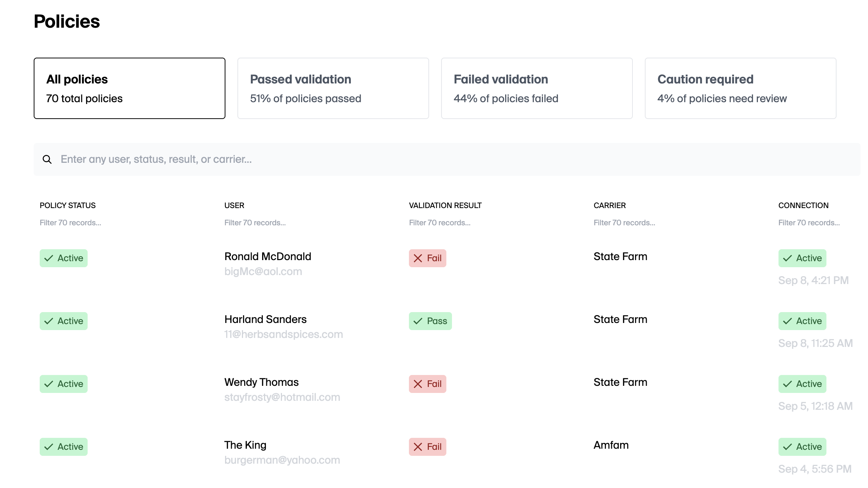Screen dimensions: 868x488
Task: Click Ronald McDonald's Active policy status badge
Action: (x=64, y=258)
